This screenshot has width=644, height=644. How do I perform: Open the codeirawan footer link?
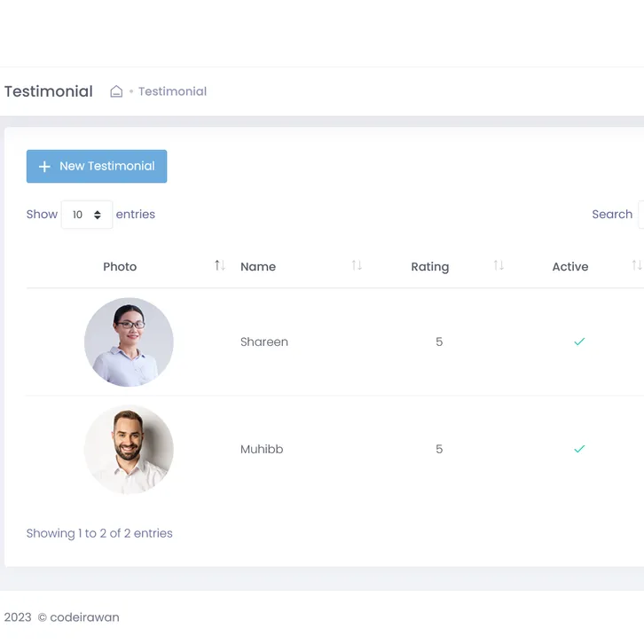point(84,617)
